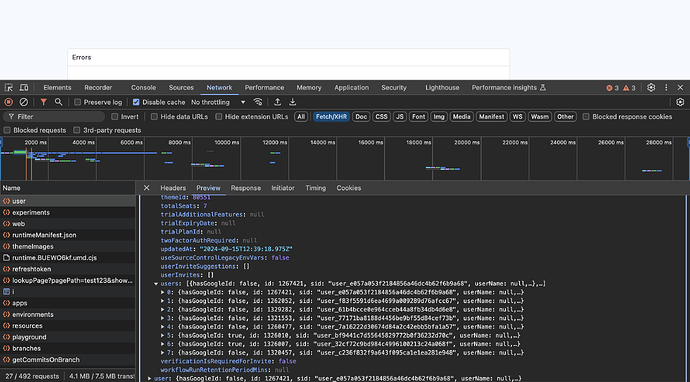Select the apps request
The image size is (690, 382).
point(68,303)
